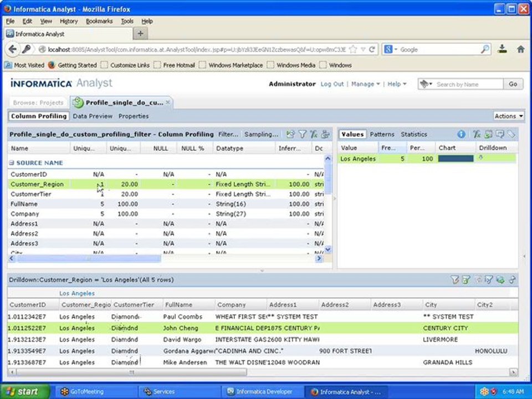Viewport: 532px width, 399px height.
Task: Click the run profile icon left of the funnel
Action: pos(290,134)
